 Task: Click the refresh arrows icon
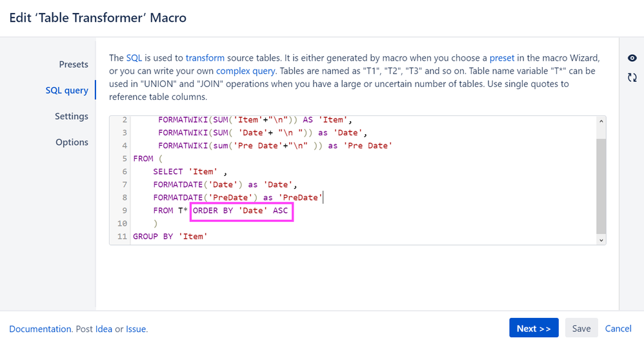[x=632, y=77]
